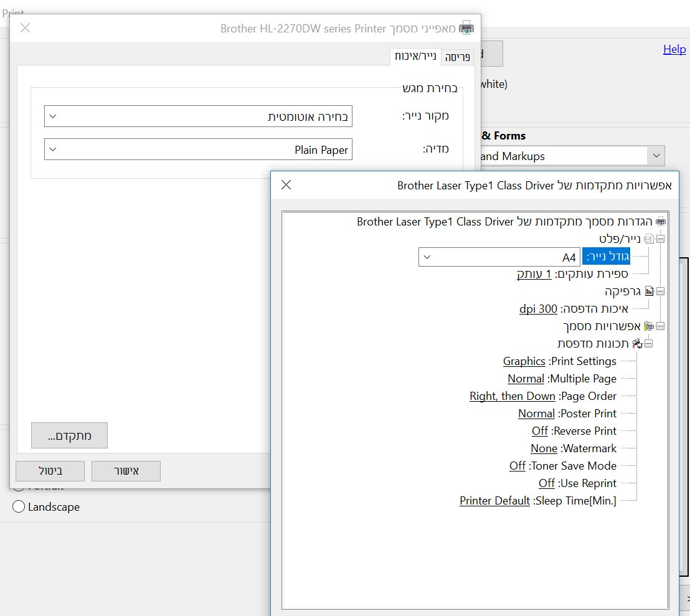Click the paper icon next to נייר/פלט
This screenshot has height=616, width=690.
click(649, 239)
